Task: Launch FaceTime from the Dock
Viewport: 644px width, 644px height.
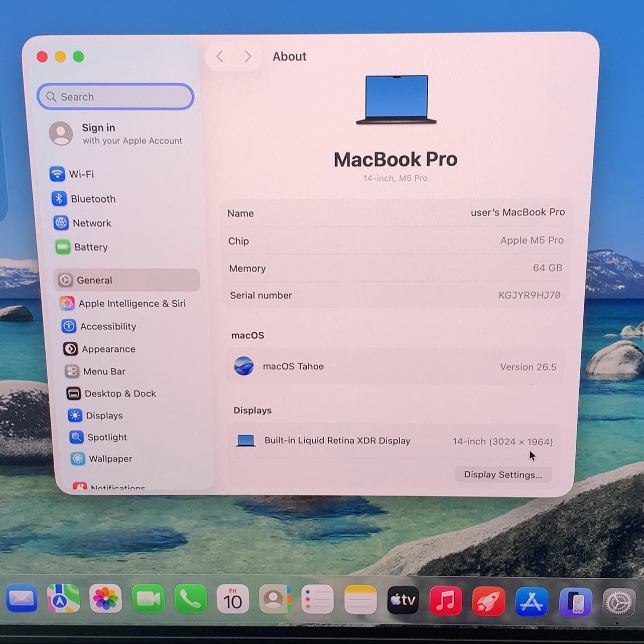Action: 148,598
